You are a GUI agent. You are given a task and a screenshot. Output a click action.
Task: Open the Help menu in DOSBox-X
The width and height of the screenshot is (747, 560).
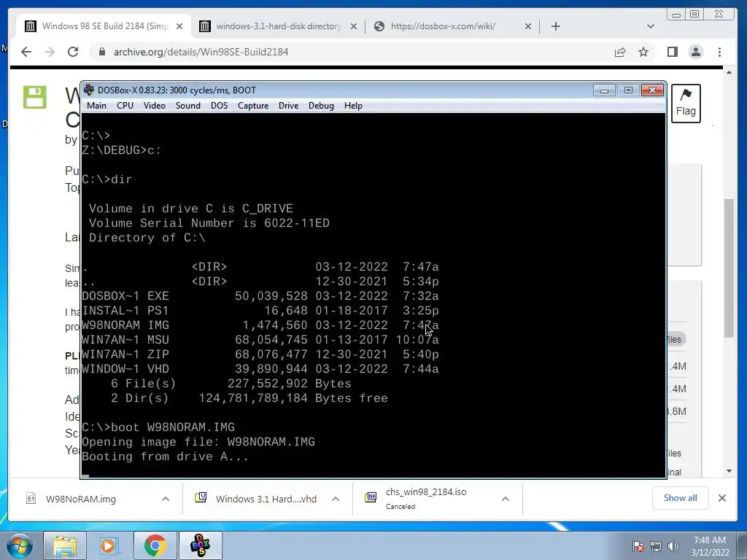pos(353,106)
